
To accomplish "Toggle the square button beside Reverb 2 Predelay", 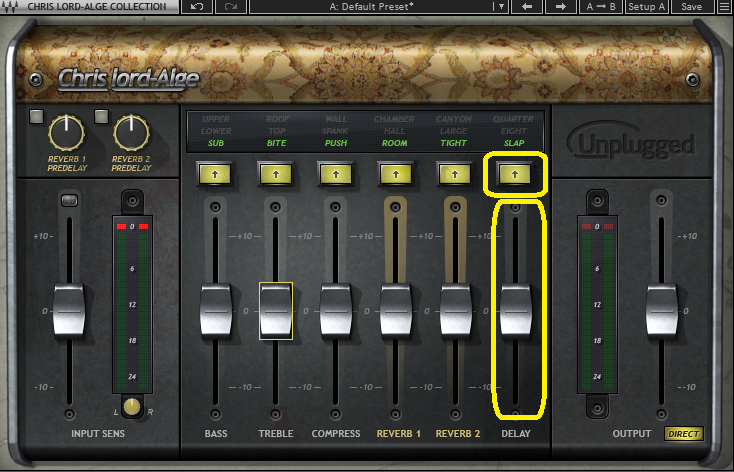I will [x=101, y=116].
